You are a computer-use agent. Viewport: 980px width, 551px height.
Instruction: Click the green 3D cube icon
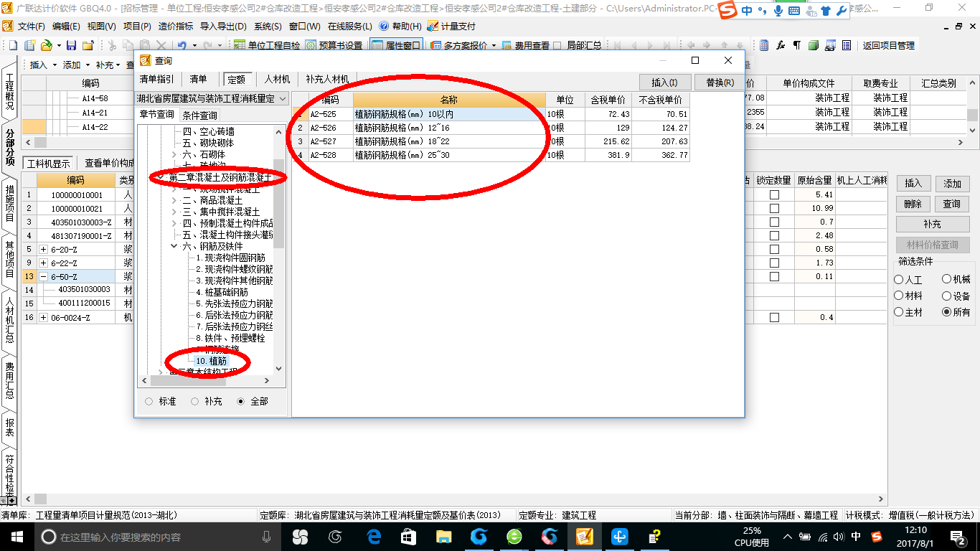point(814,45)
